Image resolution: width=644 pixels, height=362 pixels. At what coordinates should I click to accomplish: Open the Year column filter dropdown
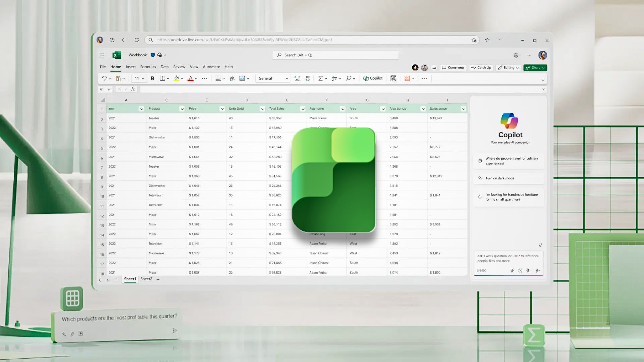(141, 109)
